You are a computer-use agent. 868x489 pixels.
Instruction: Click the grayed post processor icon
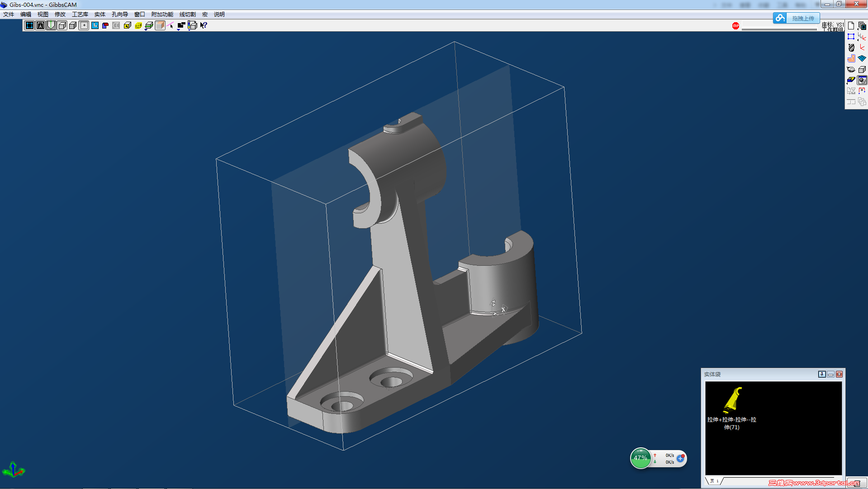click(851, 91)
